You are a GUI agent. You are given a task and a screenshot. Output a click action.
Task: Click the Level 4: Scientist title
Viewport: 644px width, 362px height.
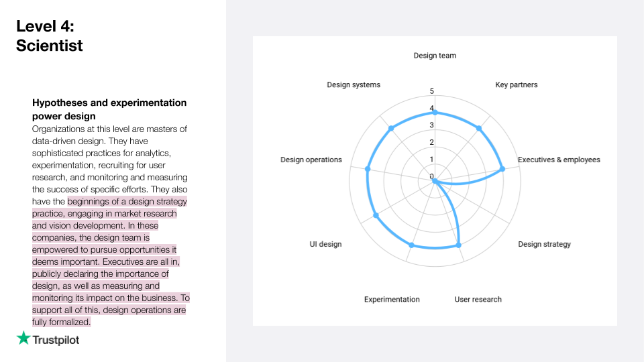(49, 36)
